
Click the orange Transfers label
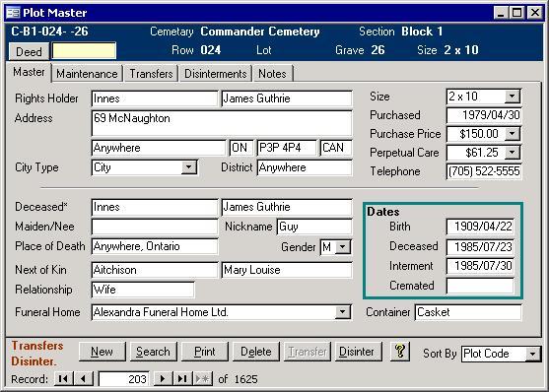coord(37,346)
